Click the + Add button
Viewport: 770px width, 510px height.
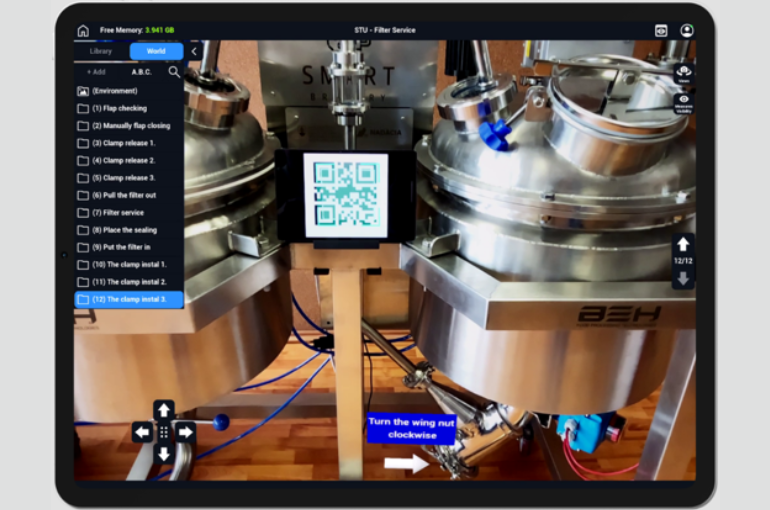pos(96,72)
